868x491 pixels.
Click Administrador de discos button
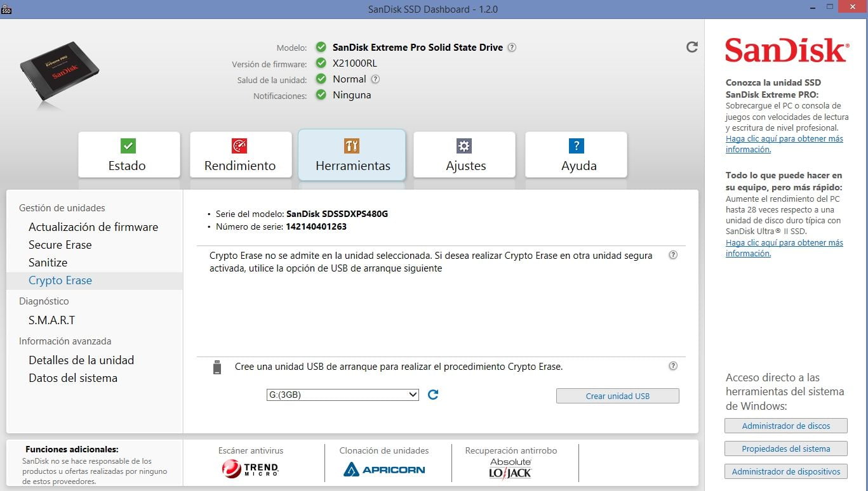(x=786, y=426)
